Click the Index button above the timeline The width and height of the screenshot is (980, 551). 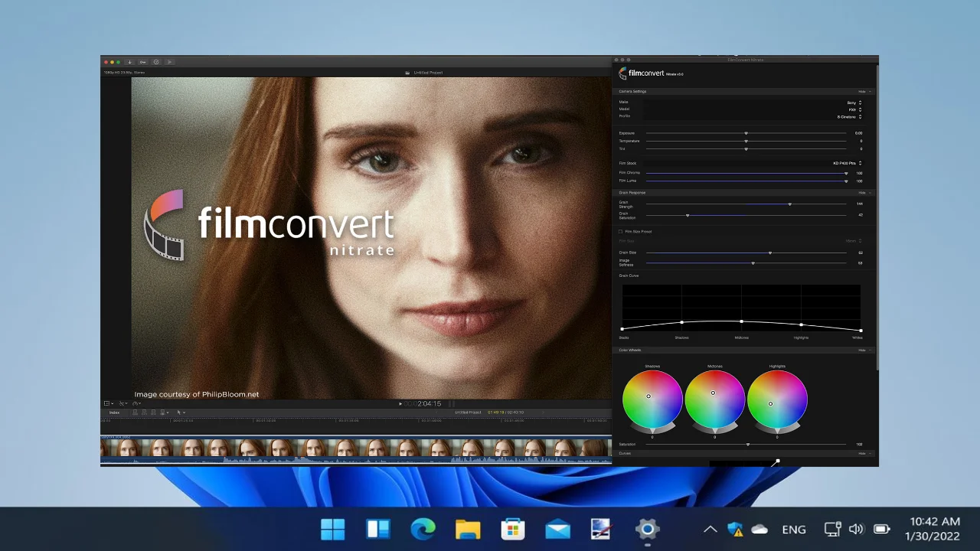[x=113, y=412]
